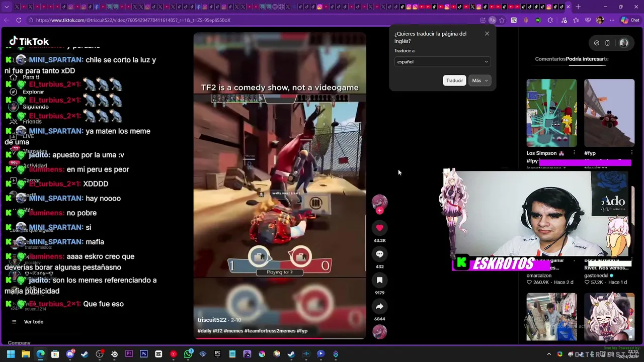This screenshot has width=644, height=362.
Task: Click the Company footer link
Action: pos(19,343)
